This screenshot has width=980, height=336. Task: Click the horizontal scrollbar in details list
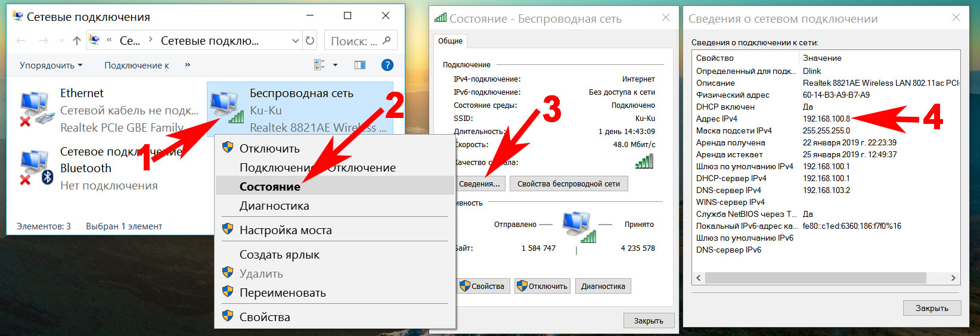pos(815,278)
